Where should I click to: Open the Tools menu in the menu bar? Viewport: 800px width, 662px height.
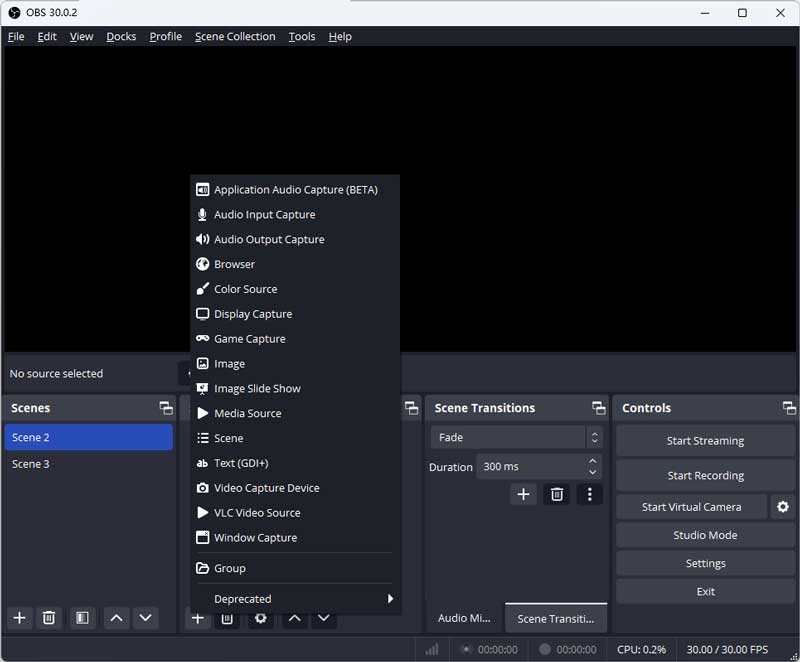[301, 36]
